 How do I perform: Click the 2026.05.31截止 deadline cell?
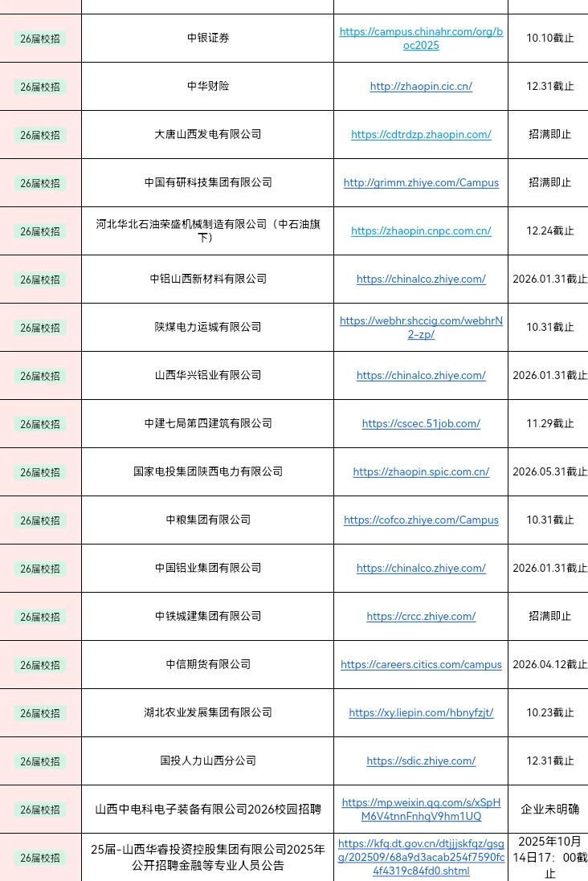(x=549, y=472)
